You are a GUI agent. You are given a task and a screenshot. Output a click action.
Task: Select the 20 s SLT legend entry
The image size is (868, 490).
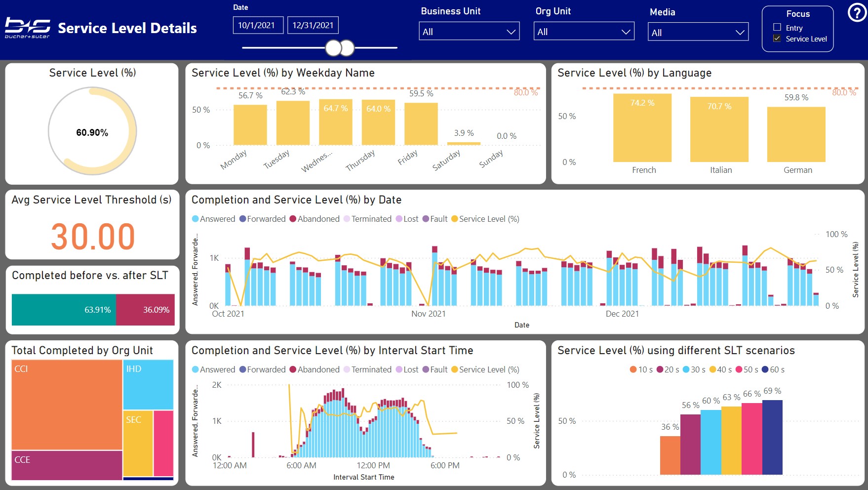(668, 369)
